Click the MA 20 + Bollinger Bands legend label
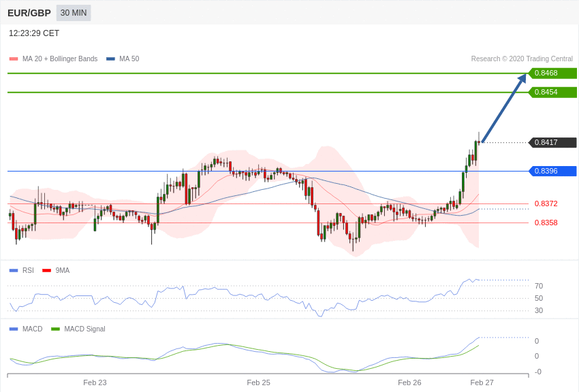The height and width of the screenshot is (392, 579). pyautogui.click(x=60, y=59)
